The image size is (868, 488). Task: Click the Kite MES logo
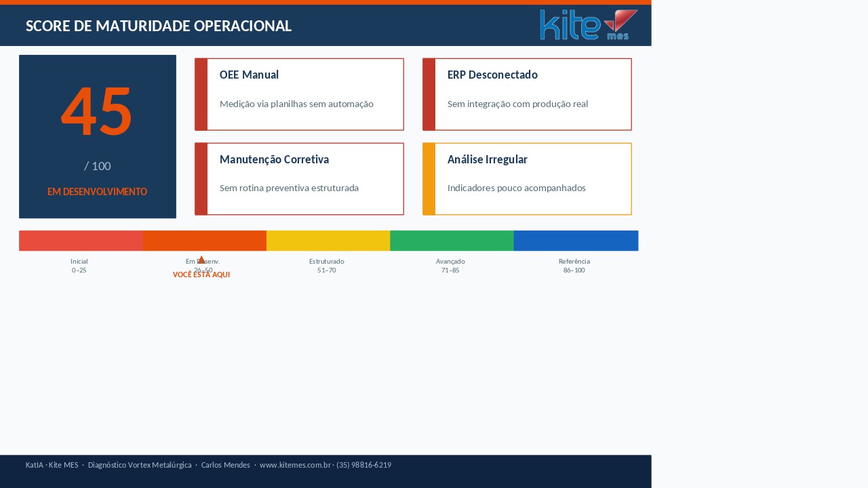pos(587,24)
